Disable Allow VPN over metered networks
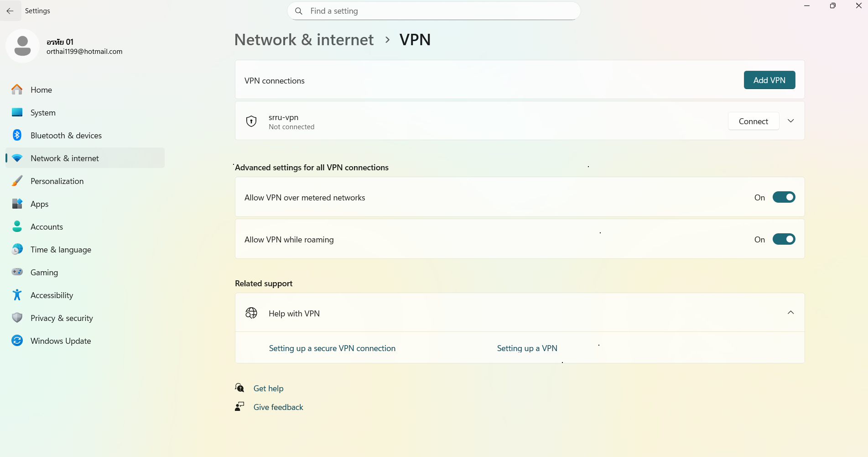 [x=784, y=197]
